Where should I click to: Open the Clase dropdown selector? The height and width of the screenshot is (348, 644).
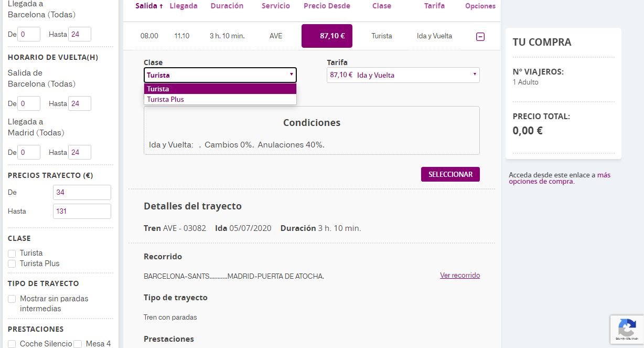[220, 75]
